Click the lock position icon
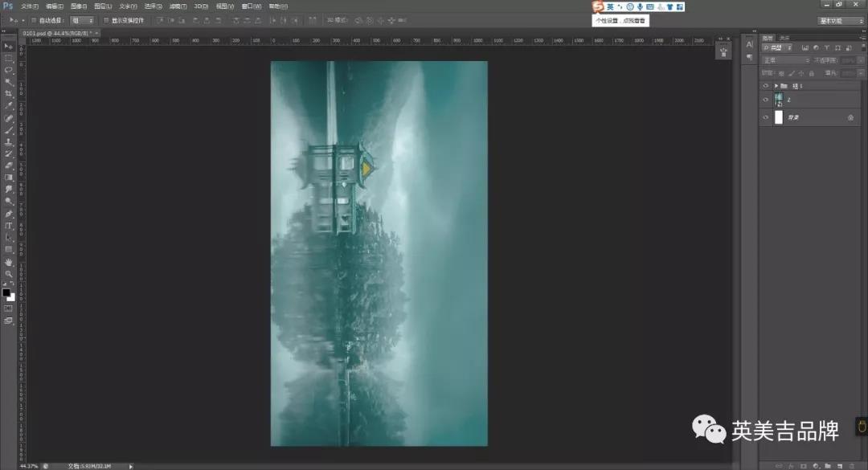Screen dimensions: 868x470 [x=801, y=73]
